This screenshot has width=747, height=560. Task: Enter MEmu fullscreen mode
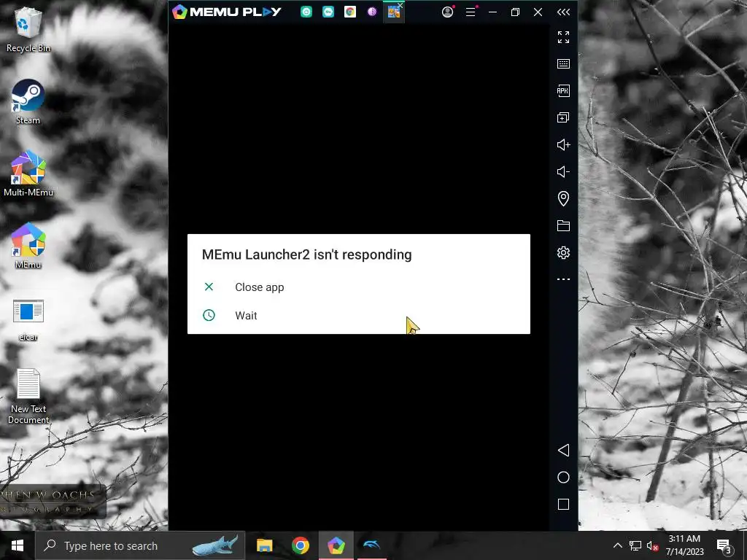[x=564, y=36]
